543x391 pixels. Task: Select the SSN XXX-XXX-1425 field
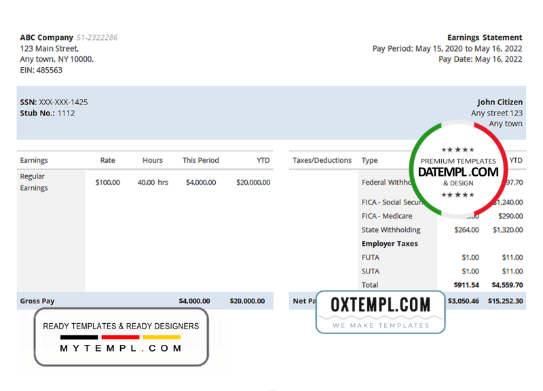(54, 102)
